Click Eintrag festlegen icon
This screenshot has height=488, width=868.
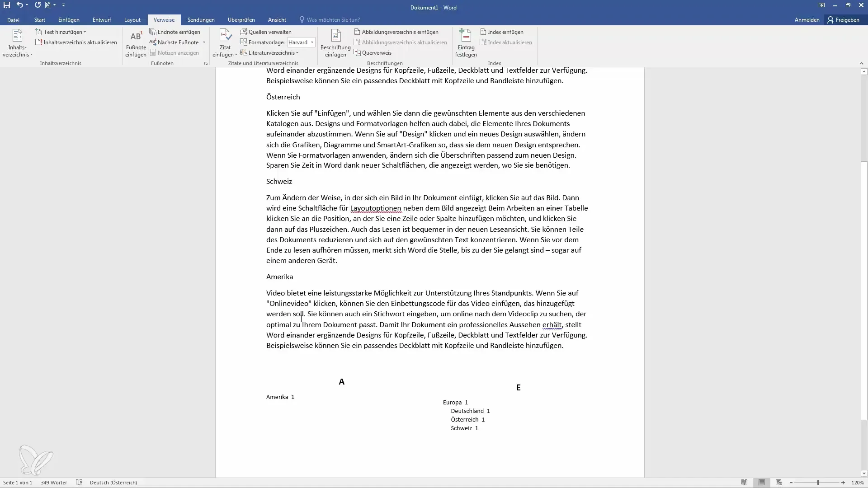click(x=466, y=43)
